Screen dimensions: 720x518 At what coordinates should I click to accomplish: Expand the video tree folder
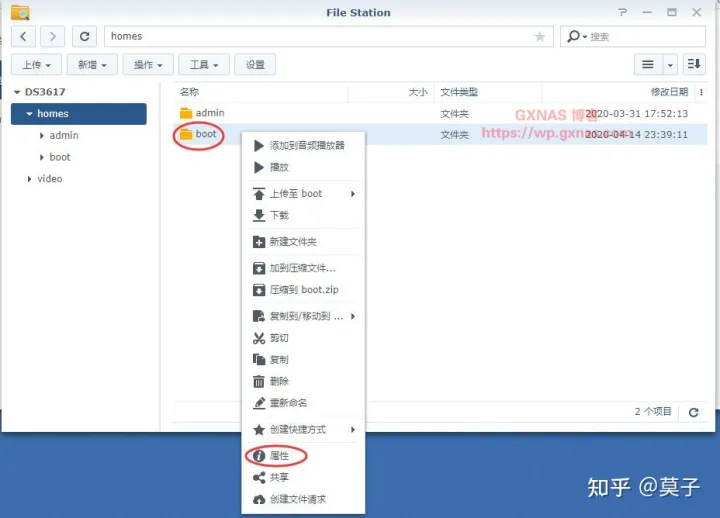pyautogui.click(x=29, y=179)
